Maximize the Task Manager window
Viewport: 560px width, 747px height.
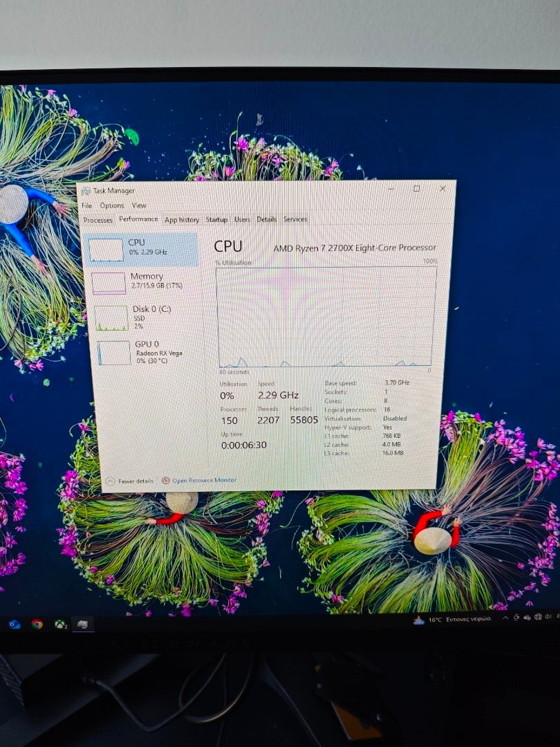point(416,189)
